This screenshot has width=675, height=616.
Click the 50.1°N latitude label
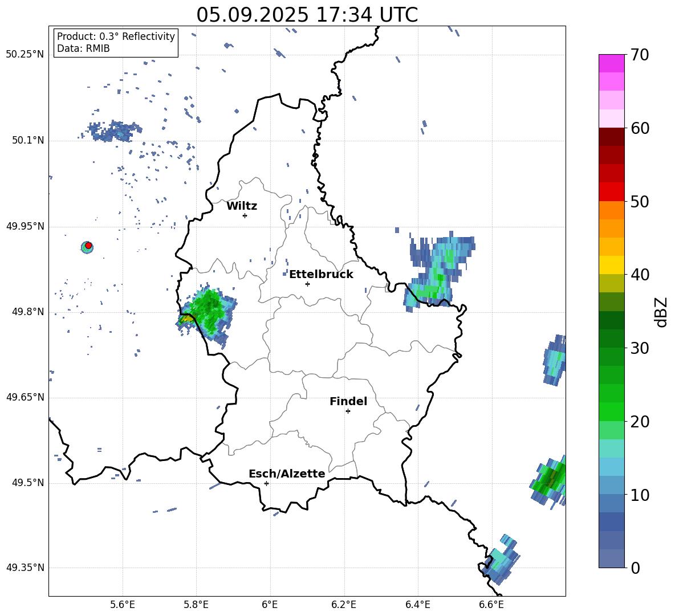tap(28, 140)
